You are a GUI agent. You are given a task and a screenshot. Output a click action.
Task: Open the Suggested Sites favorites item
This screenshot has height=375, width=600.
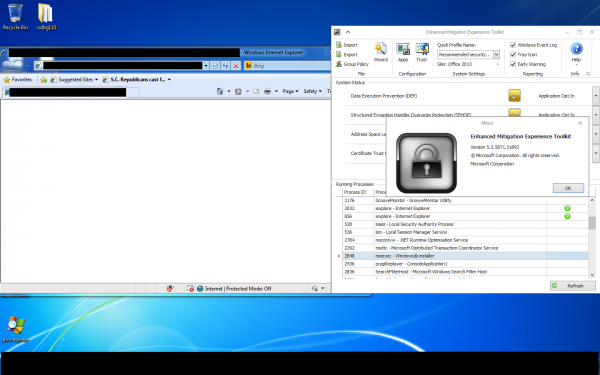74,80
